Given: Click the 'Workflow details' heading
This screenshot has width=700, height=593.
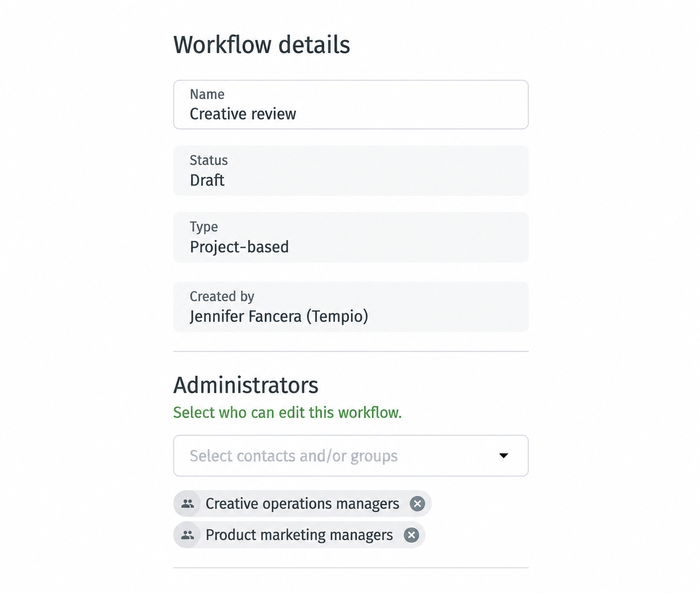Looking at the screenshot, I should (x=261, y=45).
